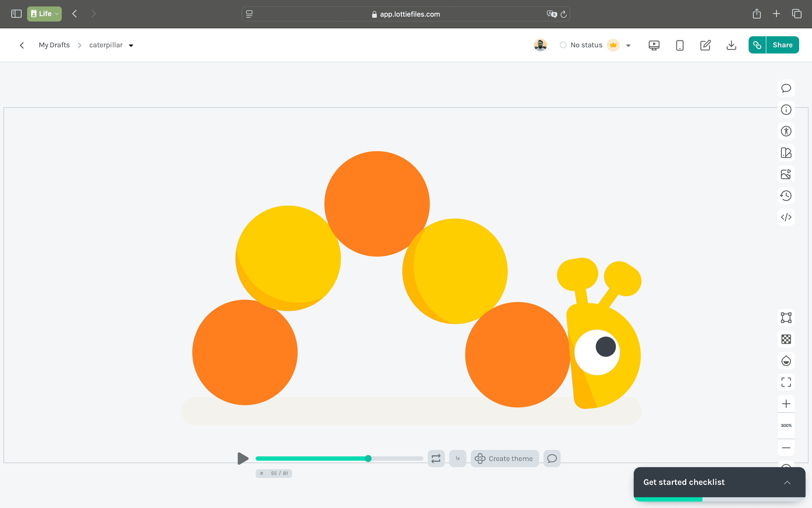This screenshot has width=812, height=508.
Task: Toggle the transparent checkerboard background
Action: tap(786, 339)
